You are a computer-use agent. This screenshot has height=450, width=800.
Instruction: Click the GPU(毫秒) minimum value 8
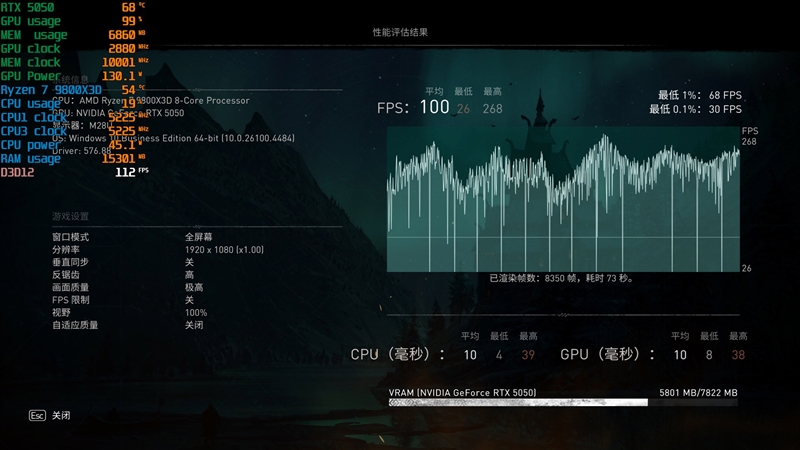pos(709,355)
